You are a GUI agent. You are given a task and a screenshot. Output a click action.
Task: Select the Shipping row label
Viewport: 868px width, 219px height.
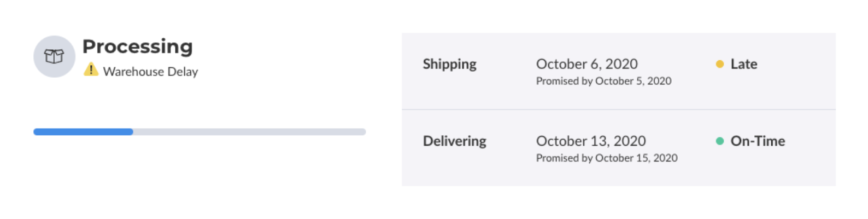point(449,65)
